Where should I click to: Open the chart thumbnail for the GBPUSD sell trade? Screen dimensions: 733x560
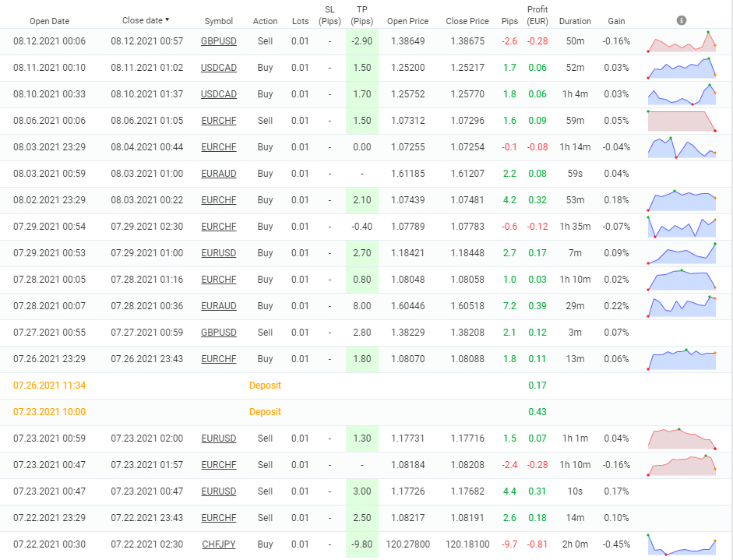(x=682, y=41)
